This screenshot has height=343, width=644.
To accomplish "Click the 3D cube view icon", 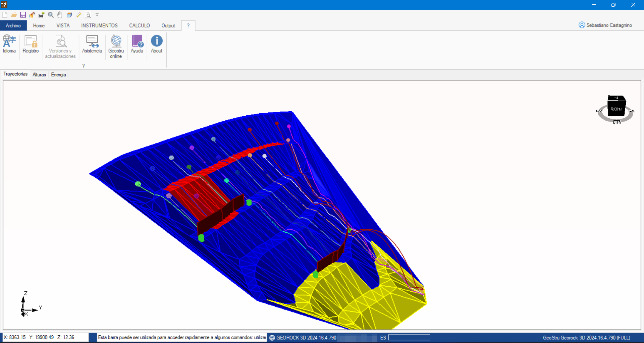I will point(69,15).
